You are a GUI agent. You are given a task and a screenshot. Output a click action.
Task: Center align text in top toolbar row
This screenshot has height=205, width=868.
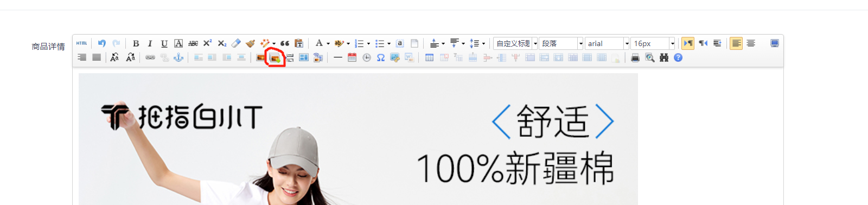click(751, 43)
